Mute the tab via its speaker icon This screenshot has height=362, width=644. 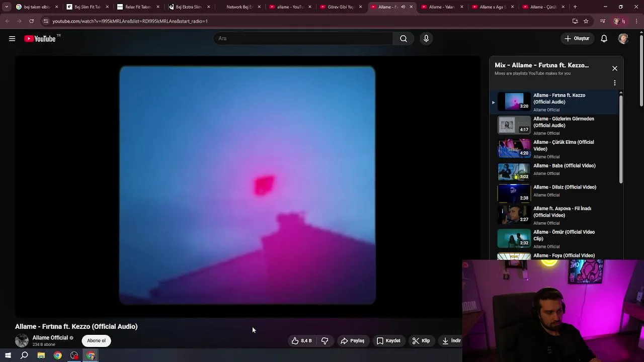point(403,7)
